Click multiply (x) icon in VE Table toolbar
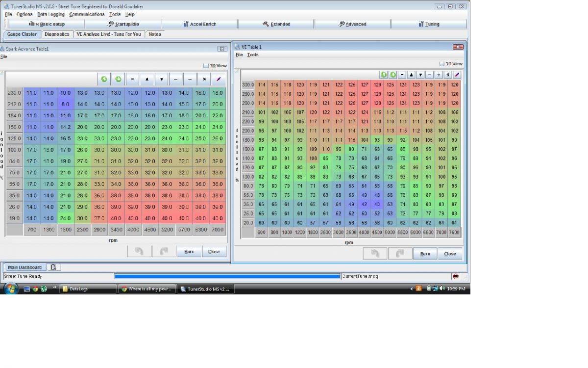Image resolution: width=588 pixels, height=368 pixels. pyautogui.click(x=448, y=75)
